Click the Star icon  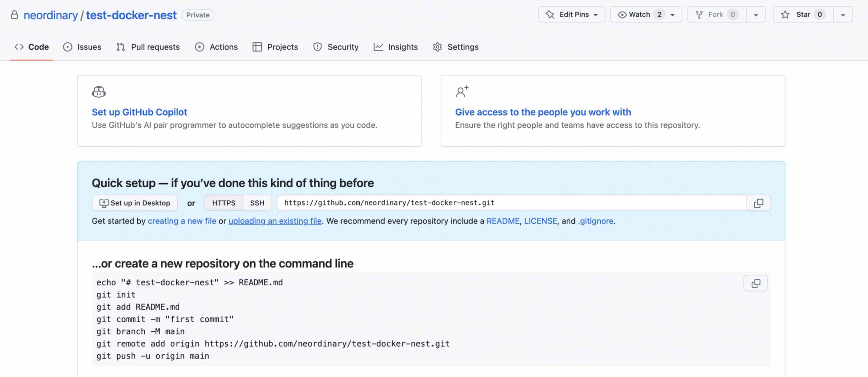coord(785,15)
